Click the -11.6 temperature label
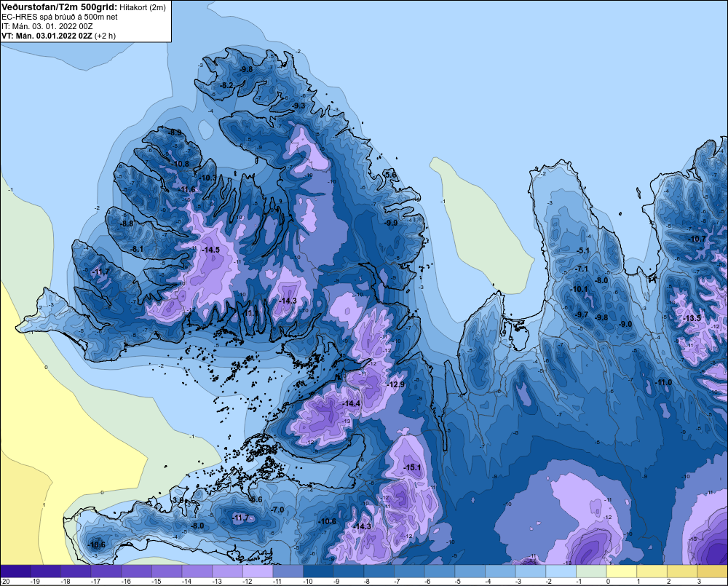This screenshot has height=586, width=728. tap(187, 189)
